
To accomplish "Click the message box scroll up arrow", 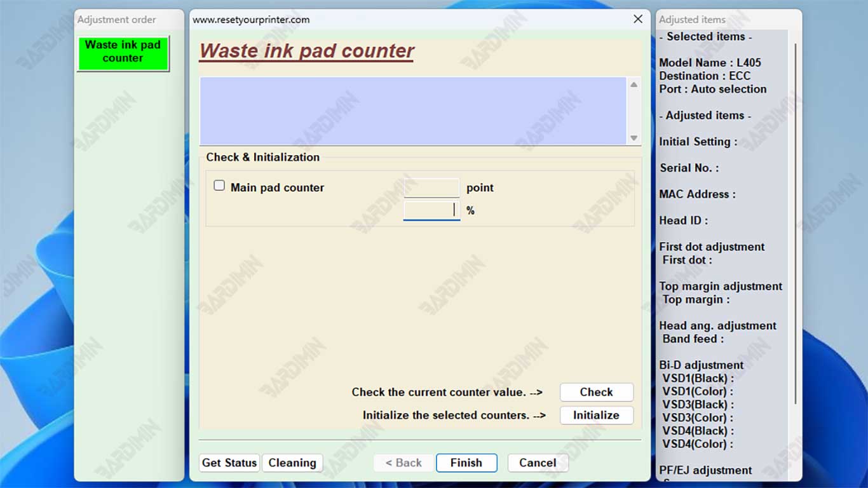I will pyautogui.click(x=634, y=85).
